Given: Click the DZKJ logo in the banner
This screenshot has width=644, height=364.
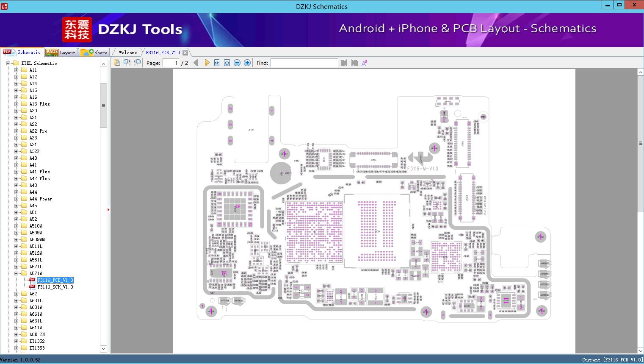Looking at the screenshot, I should (77, 30).
